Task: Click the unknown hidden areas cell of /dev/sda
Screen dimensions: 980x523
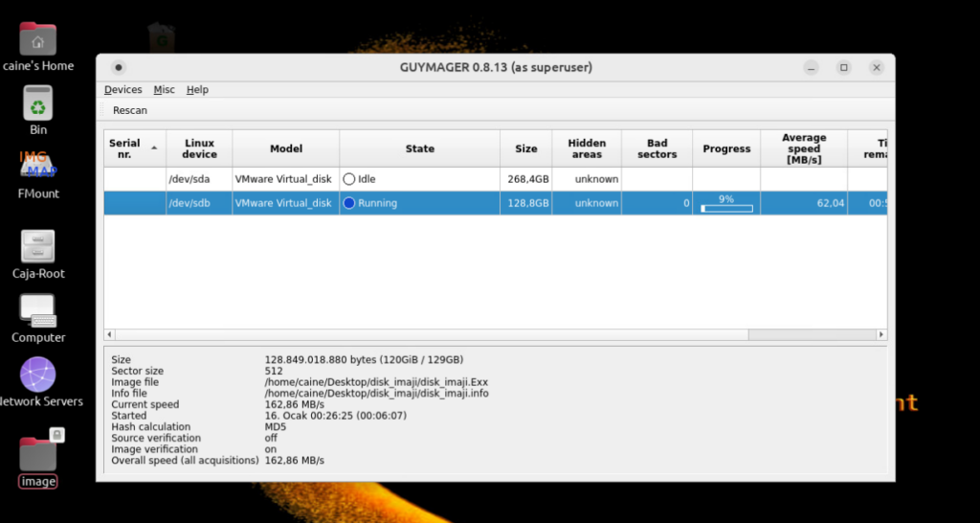Action: click(587, 179)
